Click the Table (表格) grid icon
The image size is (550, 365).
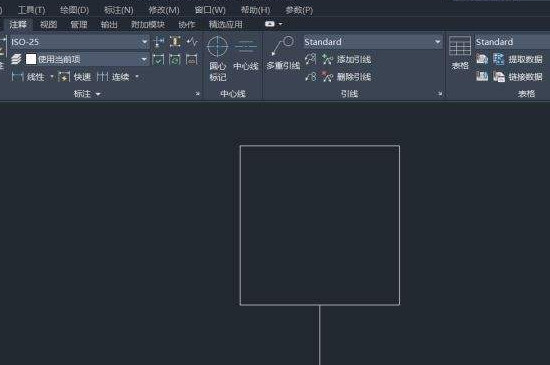[x=460, y=46]
